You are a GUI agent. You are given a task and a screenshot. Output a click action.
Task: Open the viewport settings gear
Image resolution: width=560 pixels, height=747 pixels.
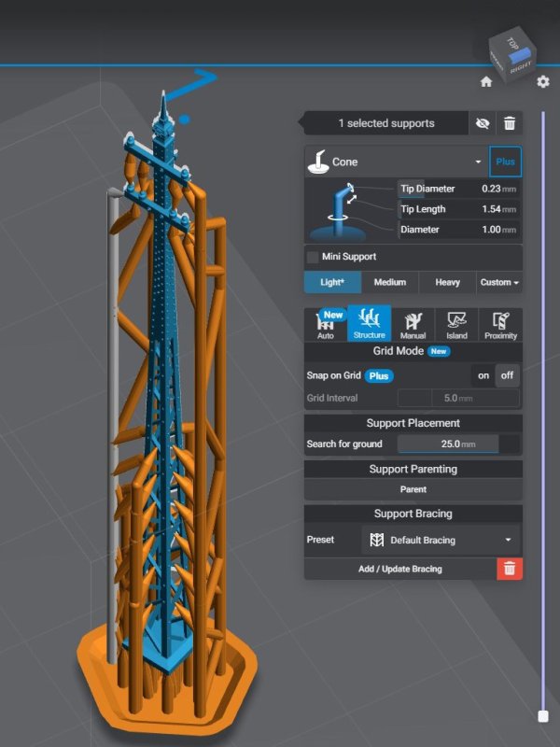point(543,82)
